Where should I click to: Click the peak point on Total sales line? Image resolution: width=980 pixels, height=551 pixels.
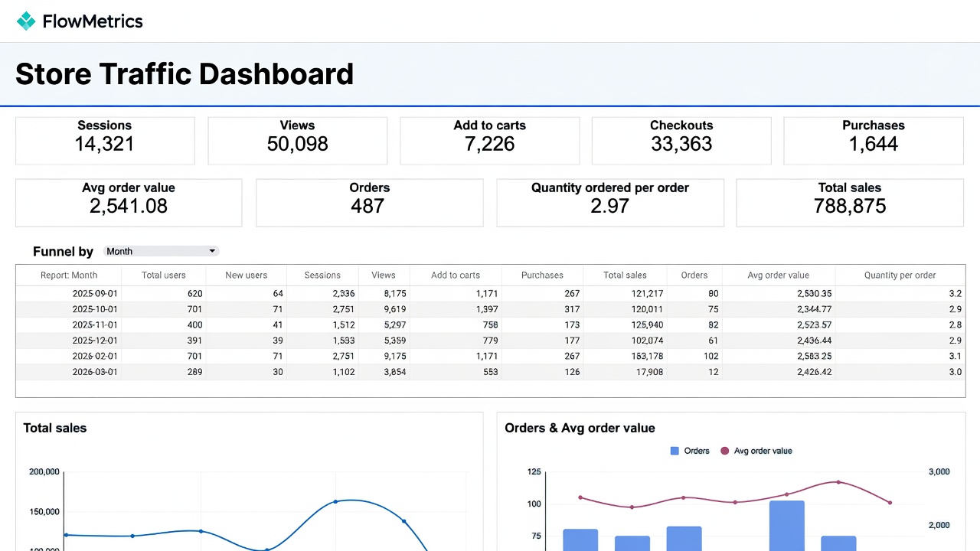pyautogui.click(x=335, y=502)
